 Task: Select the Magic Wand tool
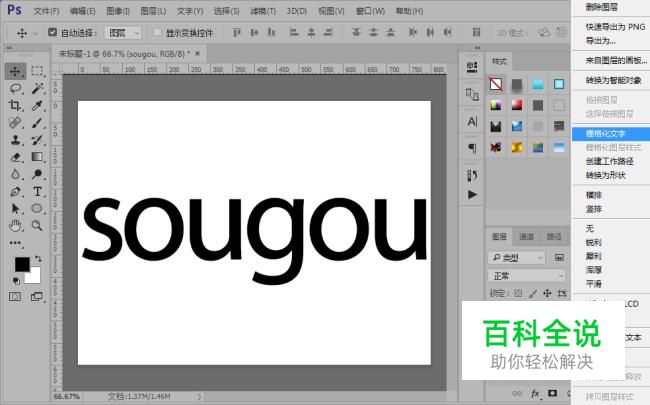(37, 88)
